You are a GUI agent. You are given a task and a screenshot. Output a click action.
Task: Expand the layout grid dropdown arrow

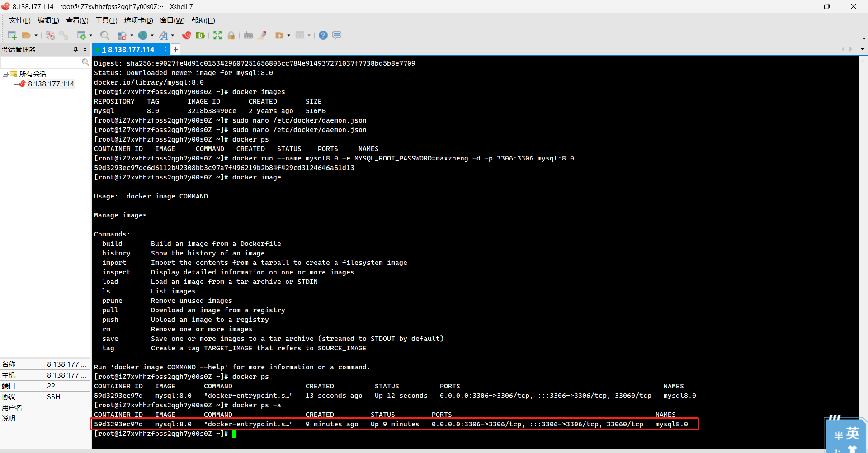click(309, 35)
